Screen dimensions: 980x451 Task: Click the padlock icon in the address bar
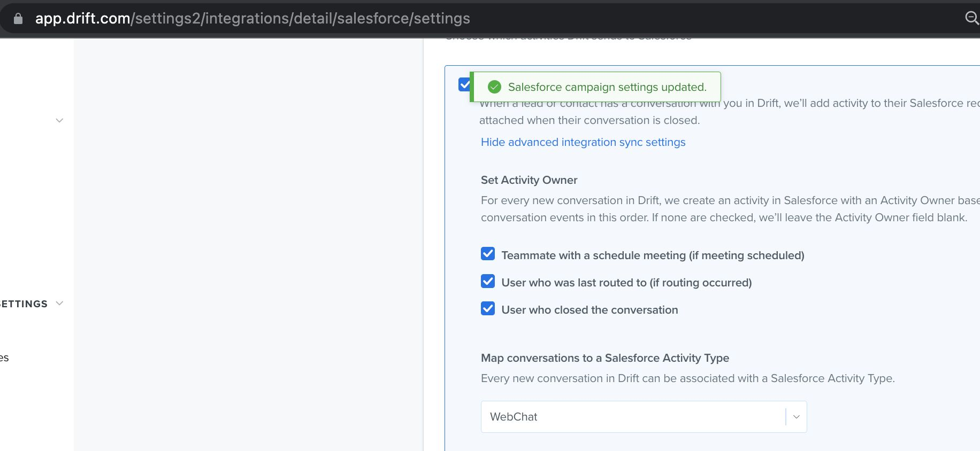18,18
